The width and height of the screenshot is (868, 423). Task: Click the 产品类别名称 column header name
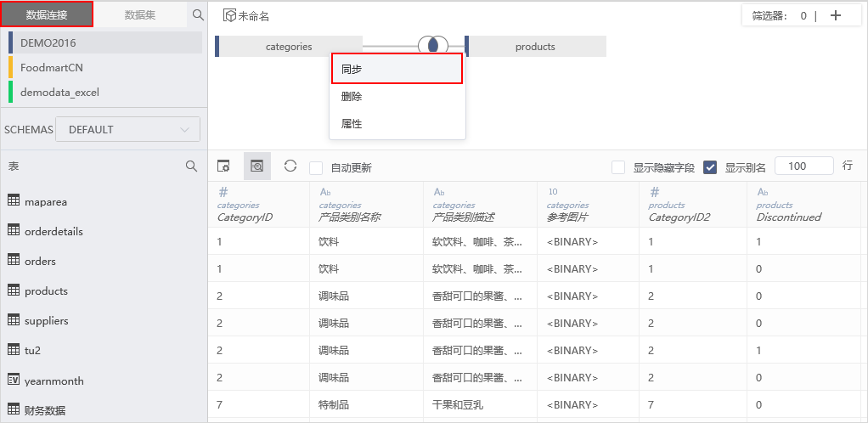349,217
